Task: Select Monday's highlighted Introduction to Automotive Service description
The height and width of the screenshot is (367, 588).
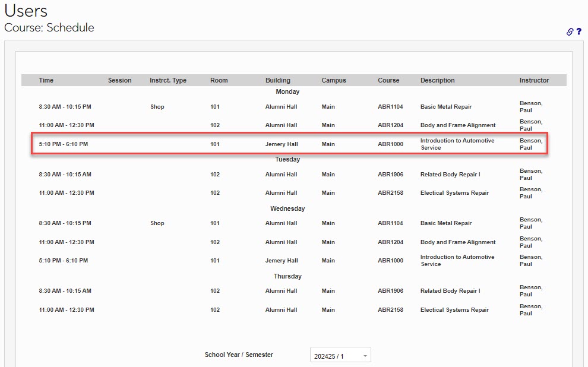Action: point(457,144)
